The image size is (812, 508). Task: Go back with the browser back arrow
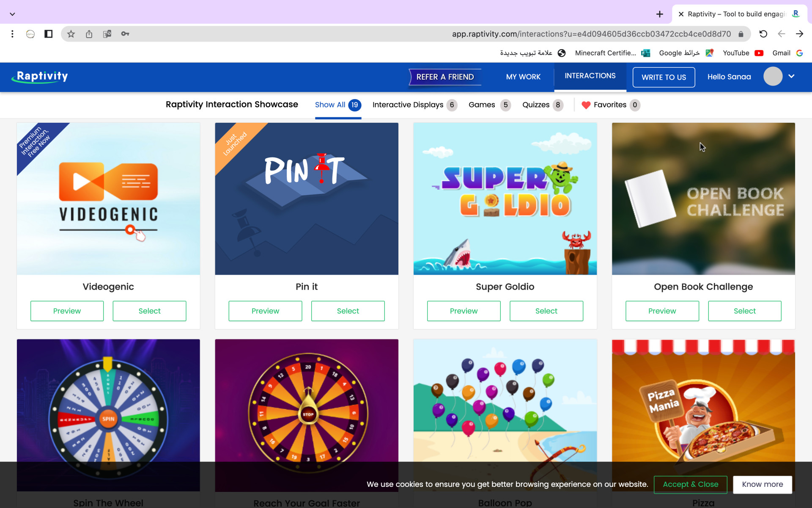click(781, 34)
